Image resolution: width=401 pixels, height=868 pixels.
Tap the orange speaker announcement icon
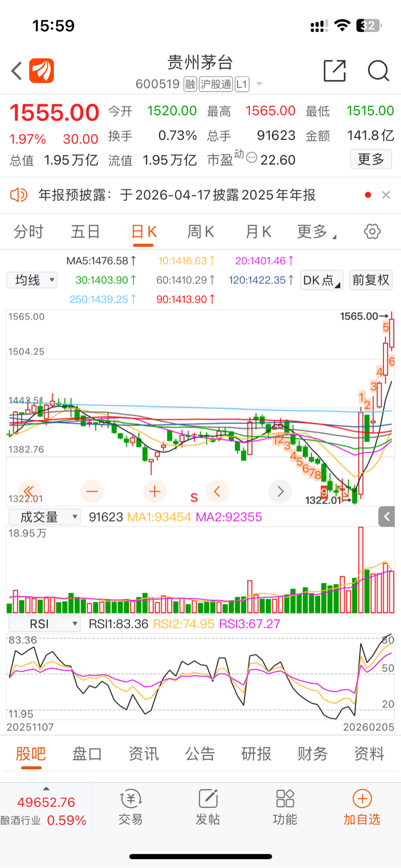19,195
